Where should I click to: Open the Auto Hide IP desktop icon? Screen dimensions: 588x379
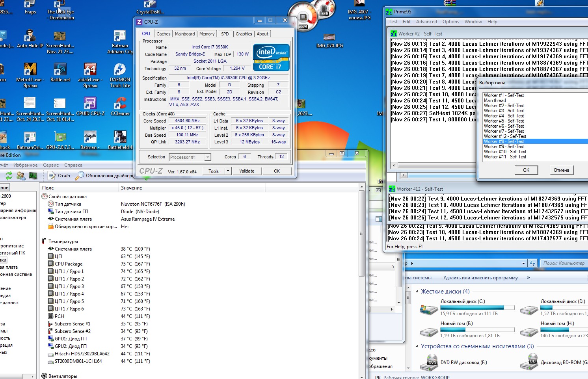(x=30, y=37)
